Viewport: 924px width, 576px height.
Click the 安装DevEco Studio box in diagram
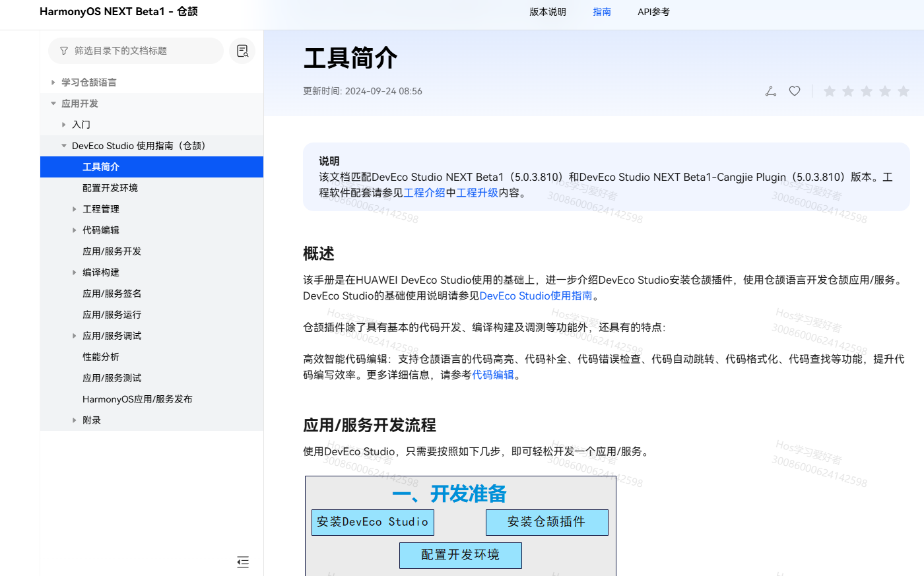pyautogui.click(x=373, y=522)
